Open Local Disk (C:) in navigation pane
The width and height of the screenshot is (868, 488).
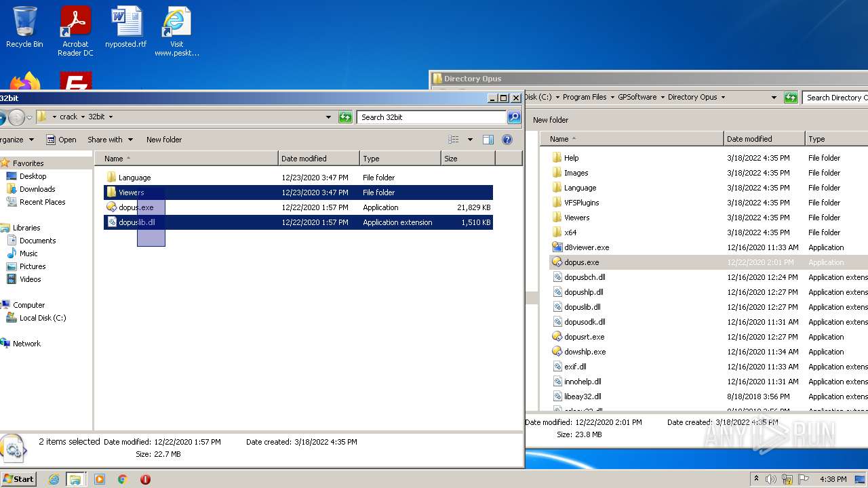click(42, 318)
